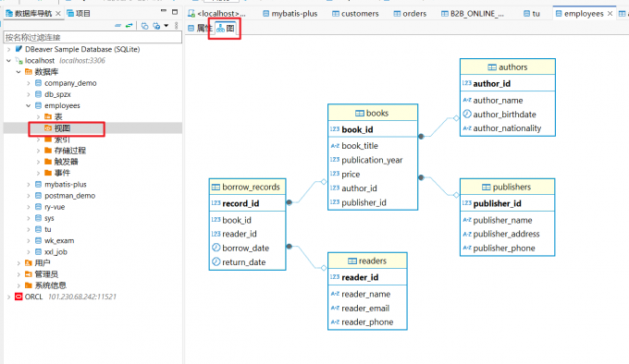
Task: Open the navigator view menu (three dots)
Action: point(176,26)
